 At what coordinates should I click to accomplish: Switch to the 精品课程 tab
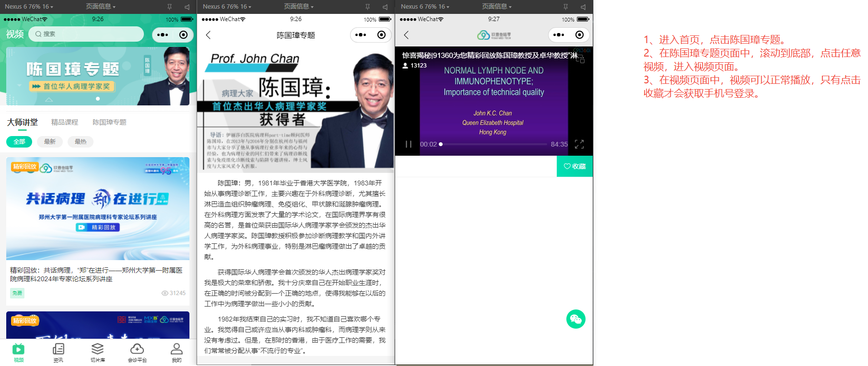click(x=65, y=122)
